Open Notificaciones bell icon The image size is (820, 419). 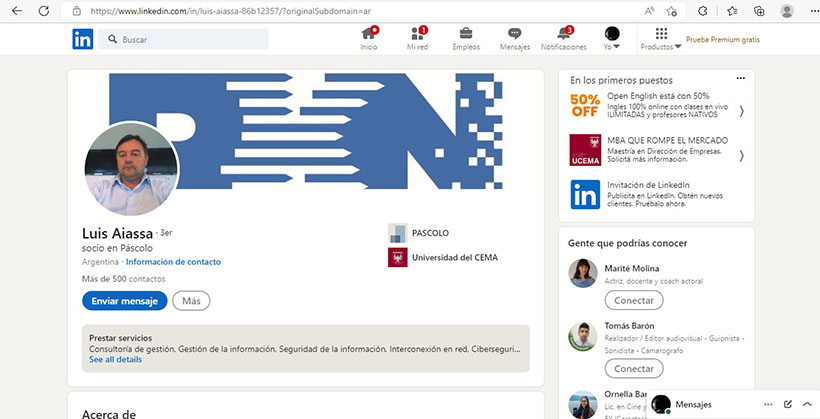[x=563, y=34]
